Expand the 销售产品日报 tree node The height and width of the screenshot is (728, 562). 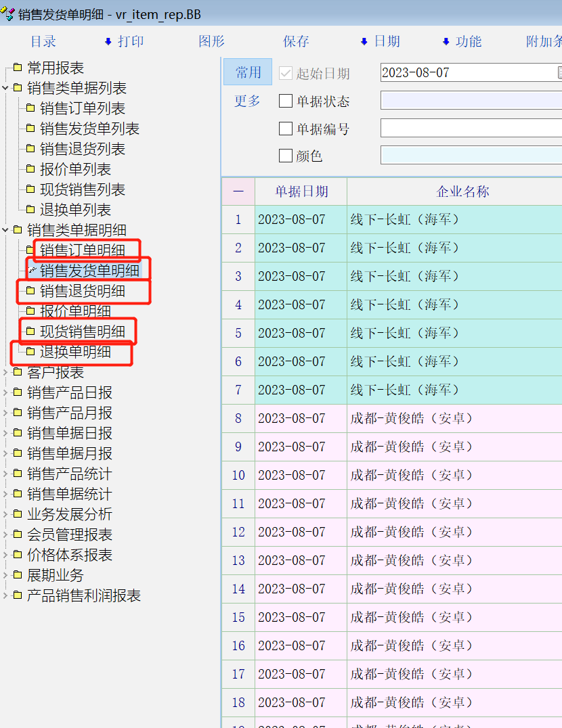click(5, 392)
